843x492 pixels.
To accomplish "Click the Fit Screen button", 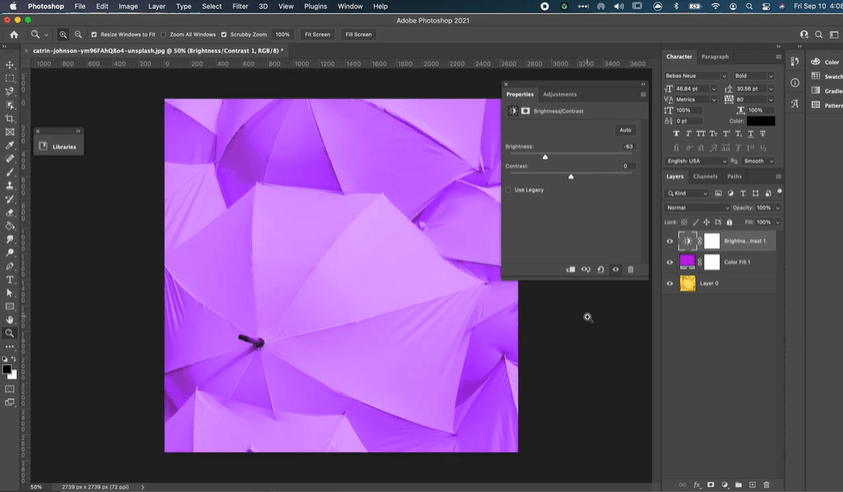I will click(x=317, y=34).
